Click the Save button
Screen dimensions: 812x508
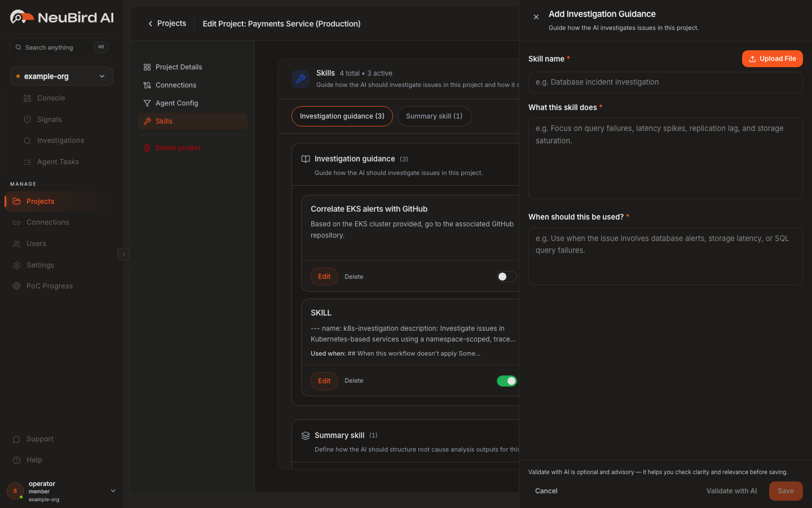(x=785, y=491)
